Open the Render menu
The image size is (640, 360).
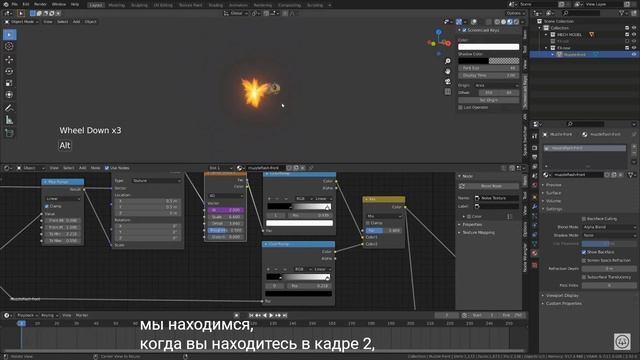[40, 4]
